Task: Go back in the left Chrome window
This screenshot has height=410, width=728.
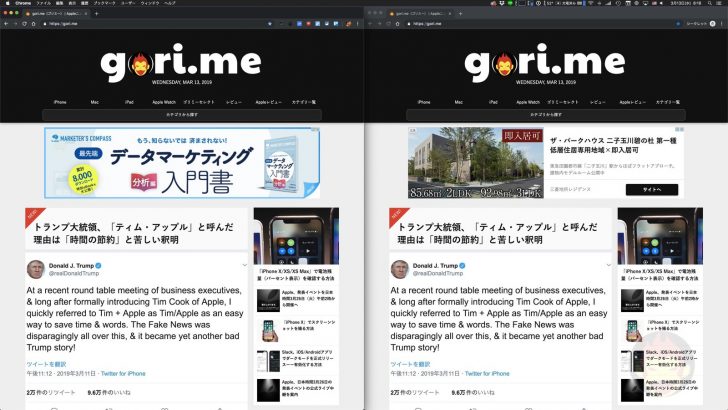Action: (6, 23)
